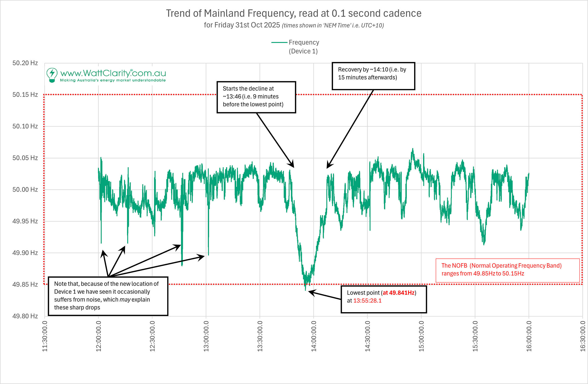Image resolution: width=588 pixels, height=384 pixels.
Task: Click the 14:00:00.0 x-axis time label
Action: click(x=314, y=336)
